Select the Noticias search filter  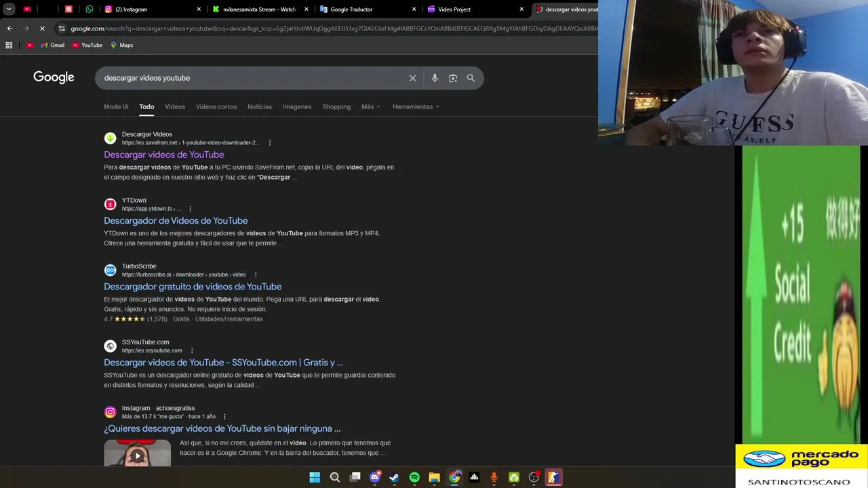260,106
